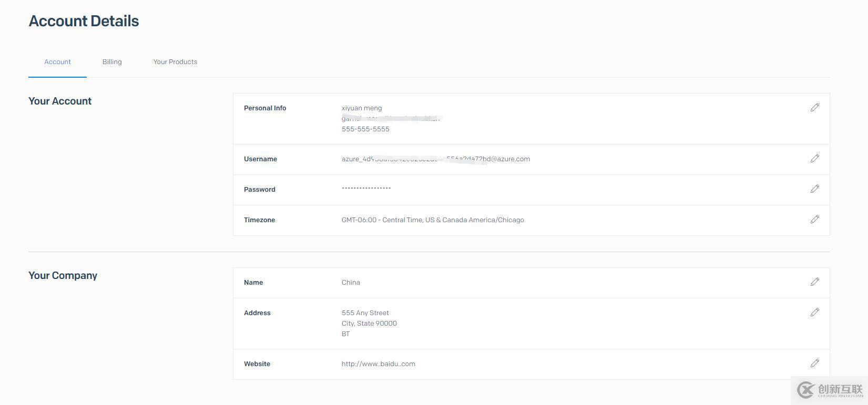Click the 555 Any Street address line
This screenshot has height=405, width=868.
365,313
